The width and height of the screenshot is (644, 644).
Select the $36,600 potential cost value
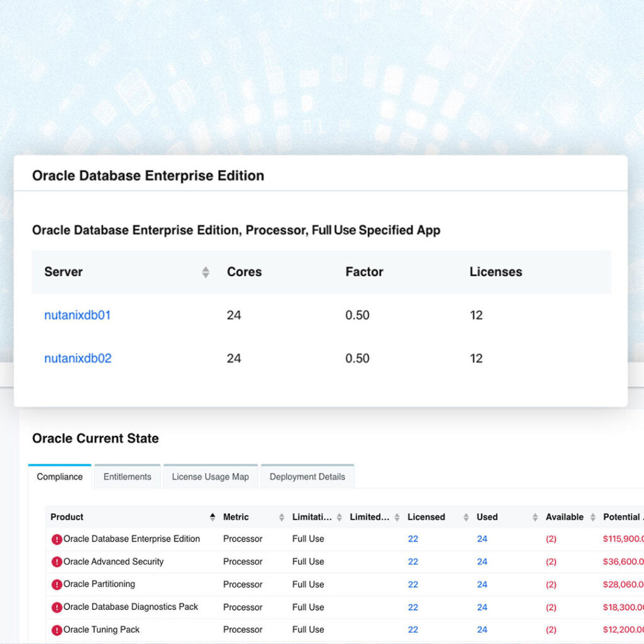(623, 562)
